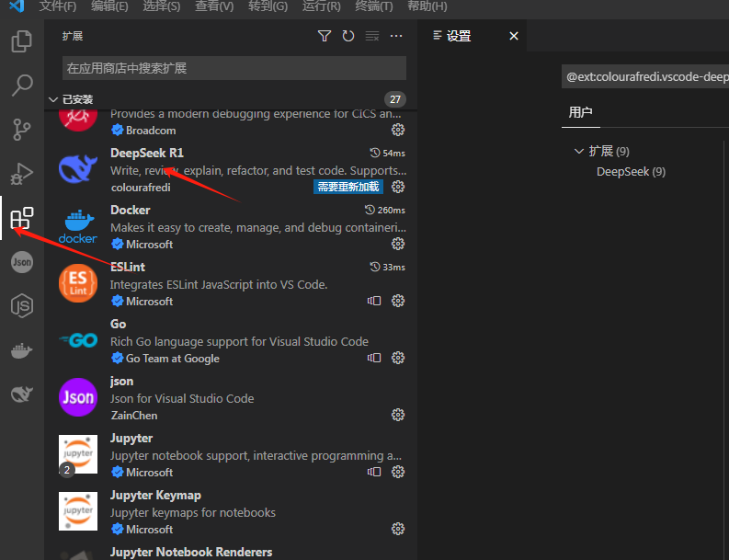Viewport: 729px width, 560px height.
Task: Open the 文件(F) menu
Action: pos(58,6)
